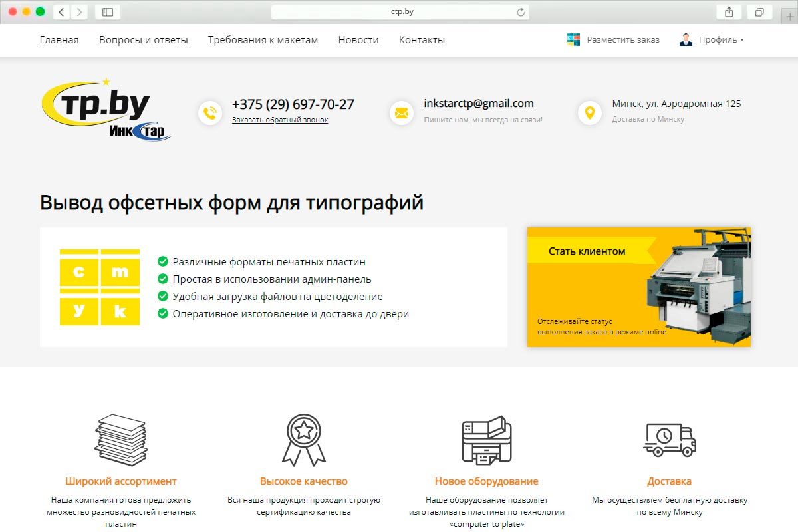The image size is (798, 532).
Task: Click the colorful icon beside Разместить заказ
Action: point(573,39)
